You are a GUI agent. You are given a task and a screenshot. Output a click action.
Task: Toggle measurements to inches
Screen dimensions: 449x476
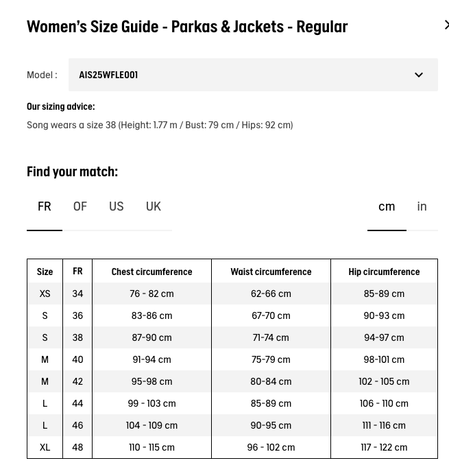pyautogui.click(x=422, y=206)
